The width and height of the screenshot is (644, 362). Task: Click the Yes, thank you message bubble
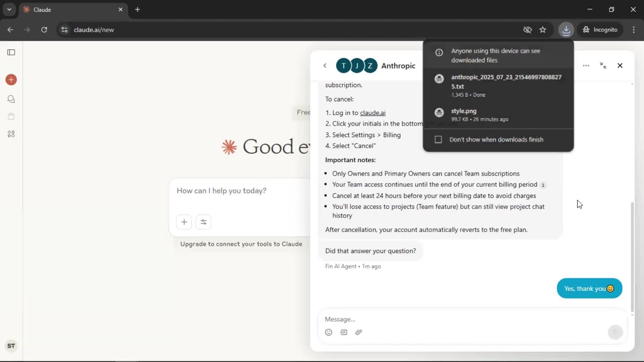pyautogui.click(x=589, y=288)
